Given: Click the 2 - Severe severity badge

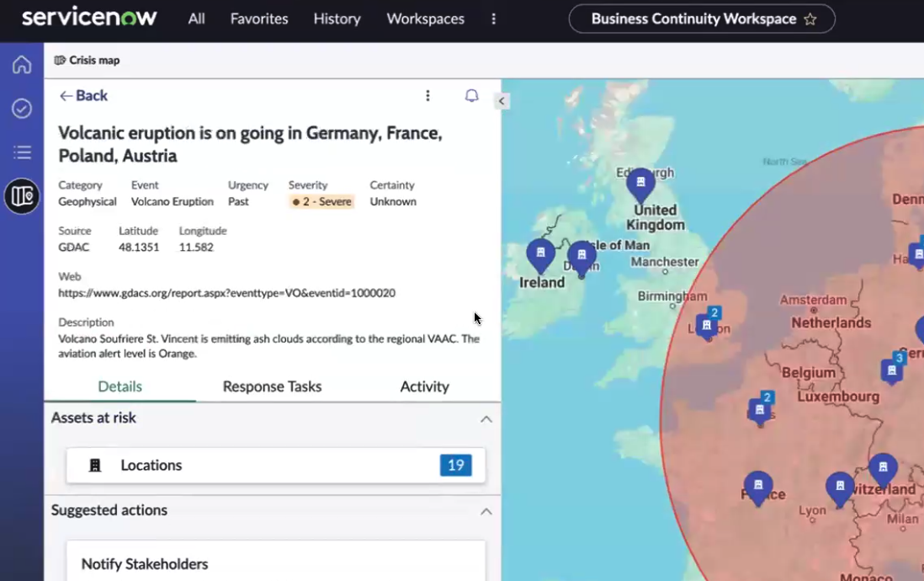Looking at the screenshot, I should pos(321,202).
